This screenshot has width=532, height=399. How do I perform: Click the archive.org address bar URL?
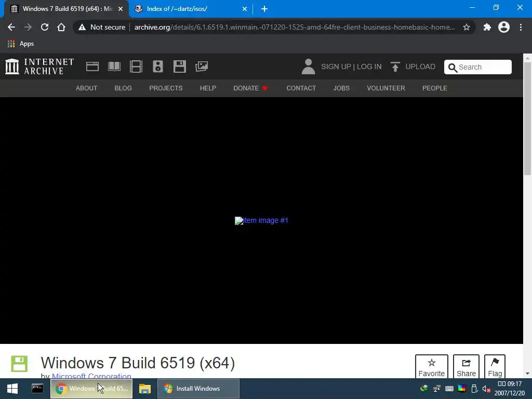295,27
